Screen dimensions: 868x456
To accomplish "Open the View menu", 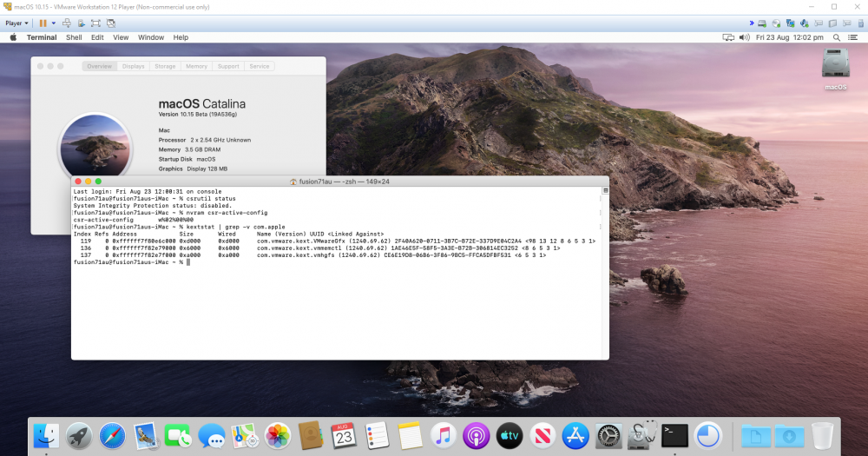I will [121, 37].
